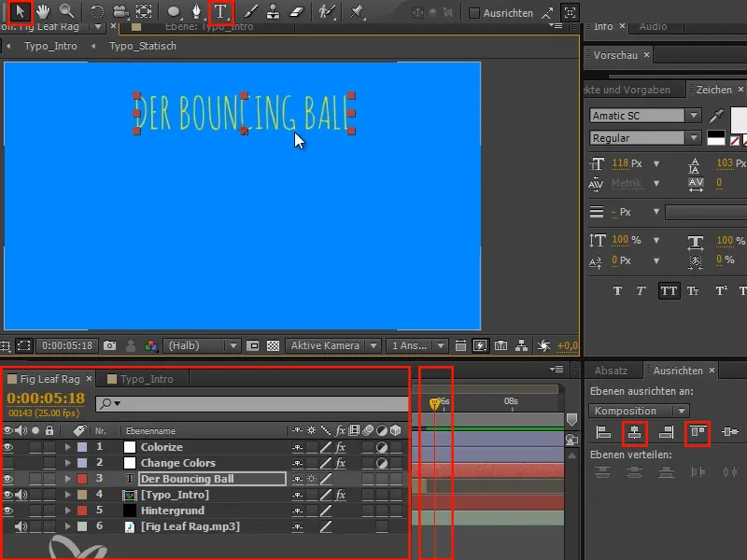Toggle Faux Italic text style
Image resolution: width=747 pixels, height=560 pixels.
(x=641, y=290)
